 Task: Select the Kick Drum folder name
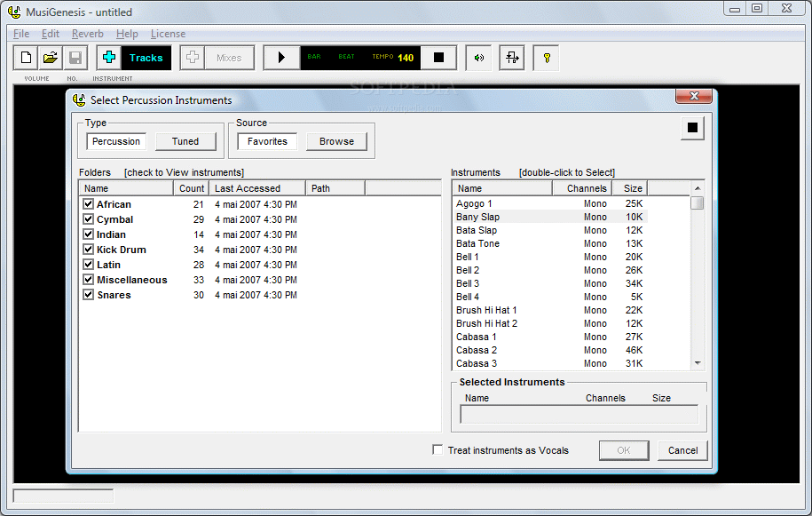(x=122, y=250)
